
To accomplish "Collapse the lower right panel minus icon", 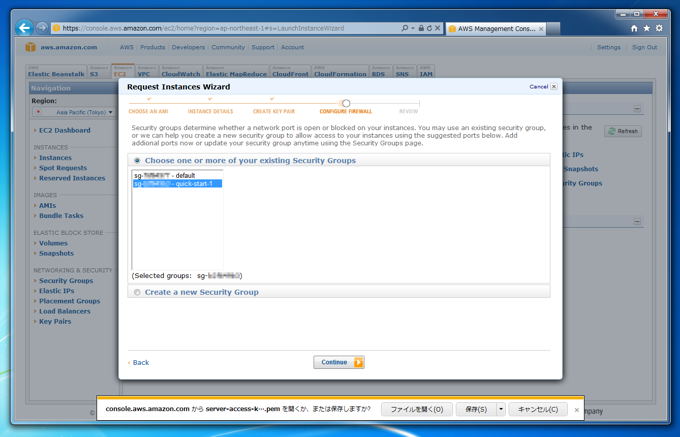I will pos(637,222).
